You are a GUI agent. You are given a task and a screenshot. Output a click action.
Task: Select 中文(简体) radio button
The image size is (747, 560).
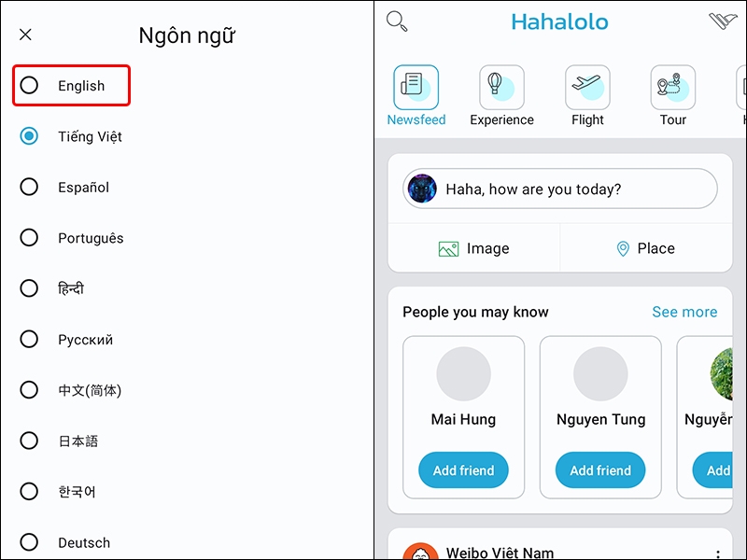coord(29,389)
